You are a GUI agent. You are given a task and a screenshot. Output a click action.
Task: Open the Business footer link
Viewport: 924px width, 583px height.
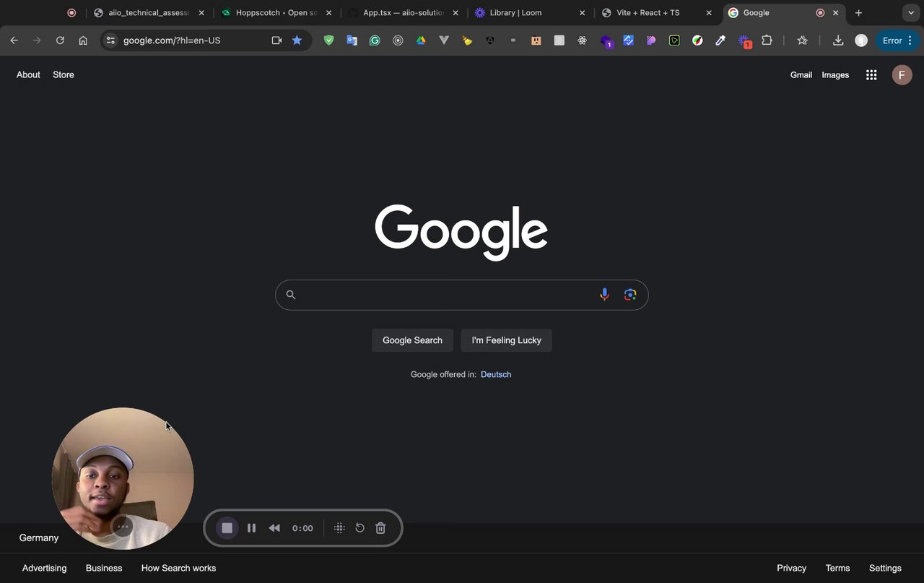tap(104, 568)
